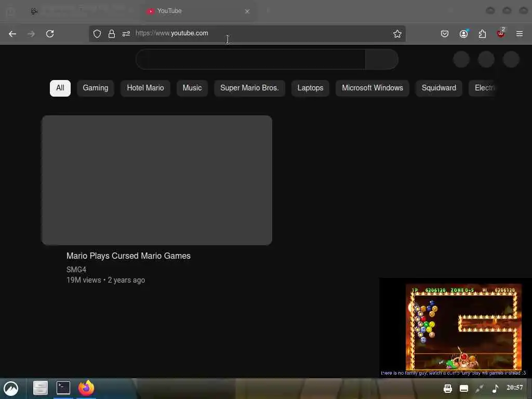The image size is (532, 399).
Task: Click the YouTube search button
Action: coord(382,59)
